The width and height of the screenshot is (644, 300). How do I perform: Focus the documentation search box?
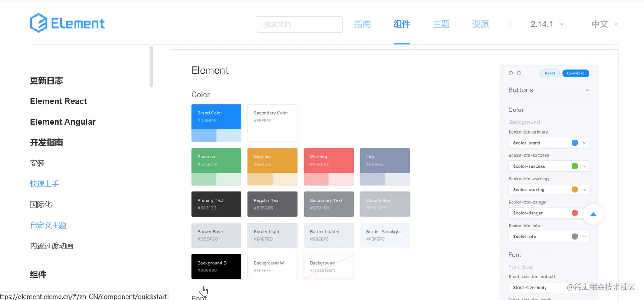tap(299, 24)
